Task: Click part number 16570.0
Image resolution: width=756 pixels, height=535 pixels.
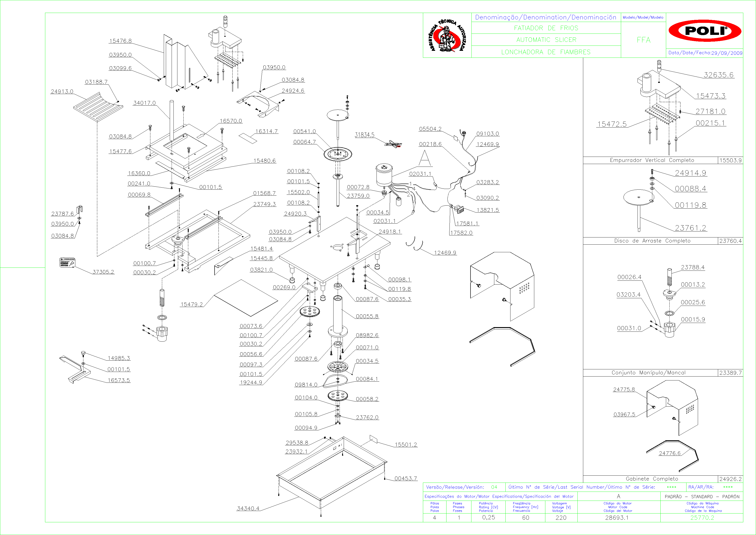Action: 231,121
